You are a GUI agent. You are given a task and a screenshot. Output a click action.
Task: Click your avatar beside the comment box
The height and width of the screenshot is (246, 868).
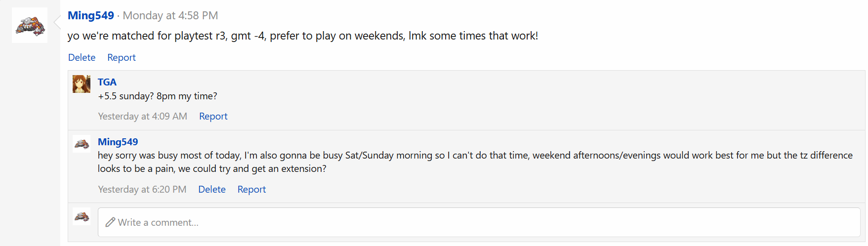point(82,216)
